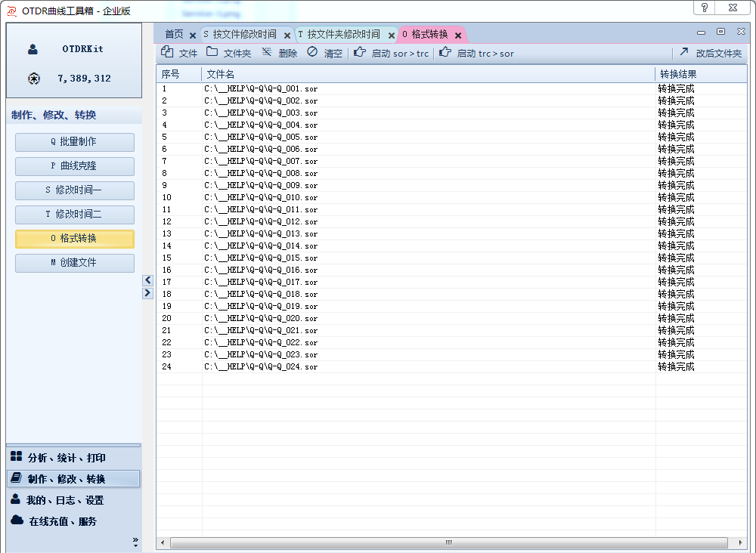Click the 文件夹 folder toolbar icon
The width and height of the screenshot is (756, 553).
(x=212, y=53)
